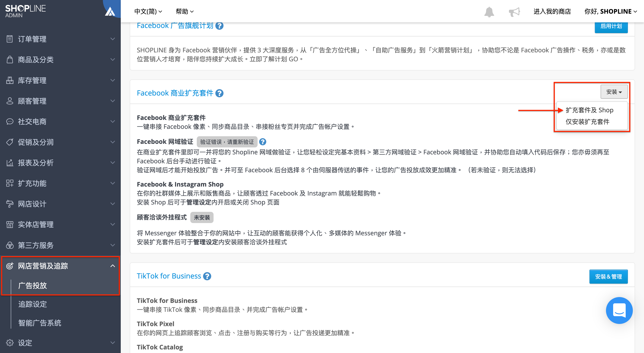Click help icon beside Facebook 商业扩充套件
Image resolution: width=644 pixels, height=353 pixels.
click(219, 93)
